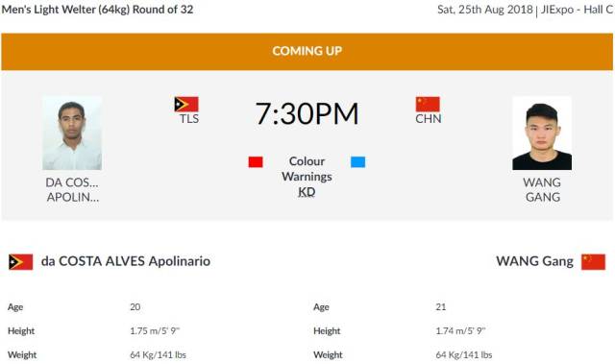Image resolution: width=615 pixels, height=364 pixels.
Task: Open Wang Gang's athlete photo
Action: tap(542, 133)
